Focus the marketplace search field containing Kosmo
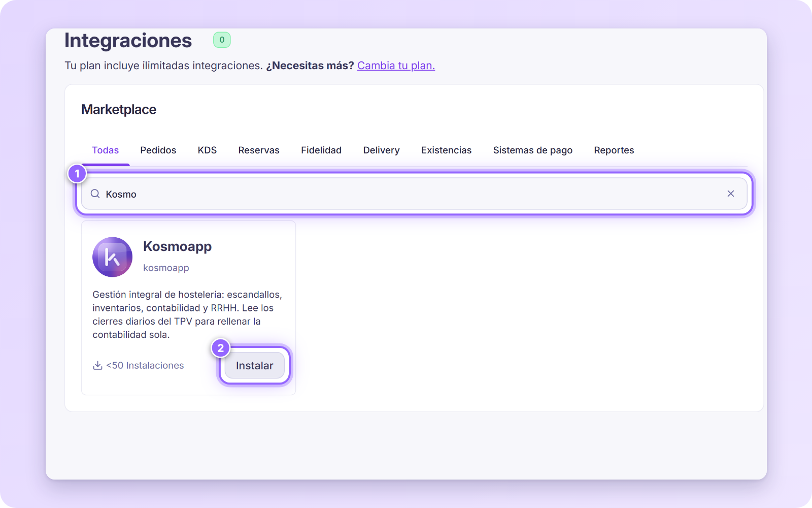Screen dimensions: 812x508 414,194
